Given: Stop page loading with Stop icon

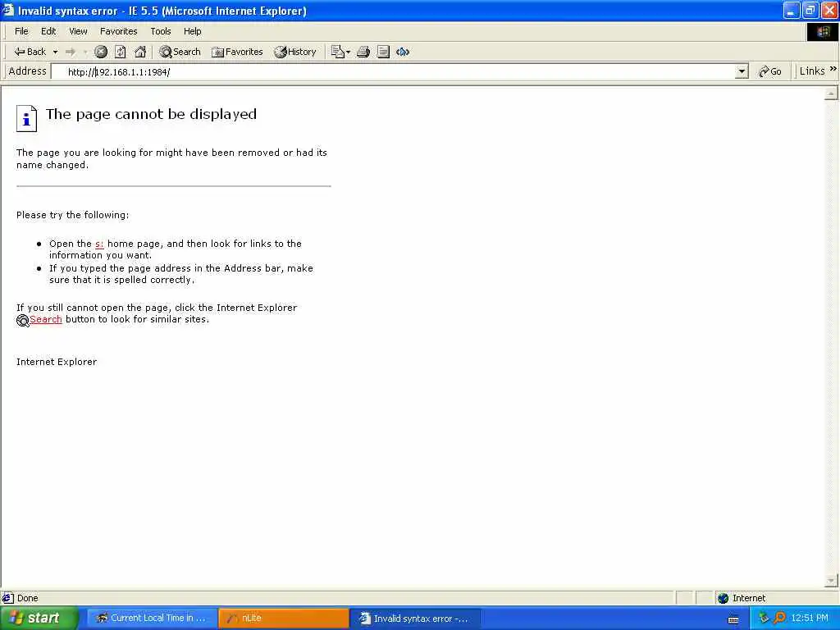Looking at the screenshot, I should coord(101,52).
